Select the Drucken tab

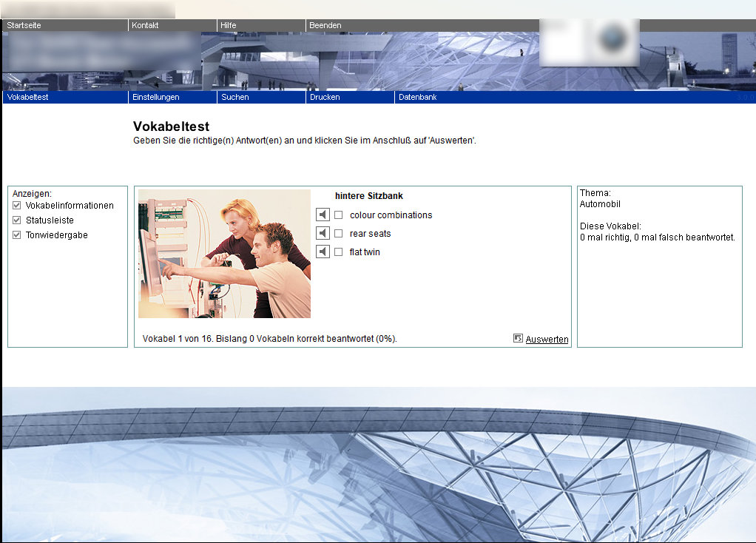[325, 97]
